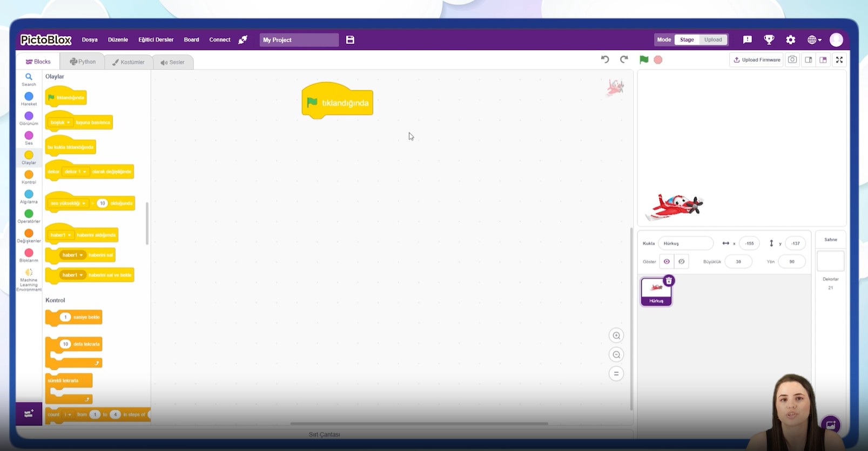Show the sprite using the eye icon

pos(667,262)
